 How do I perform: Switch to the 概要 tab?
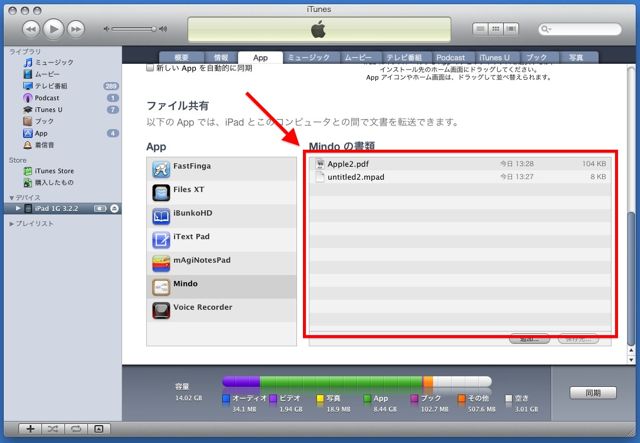(x=182, y=58)
